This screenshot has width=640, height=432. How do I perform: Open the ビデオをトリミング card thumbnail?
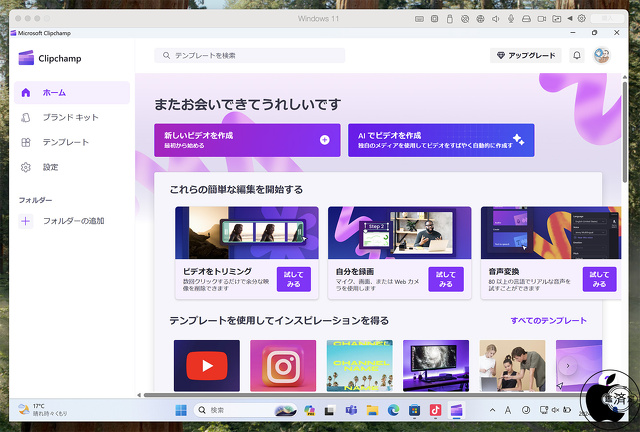247,233
